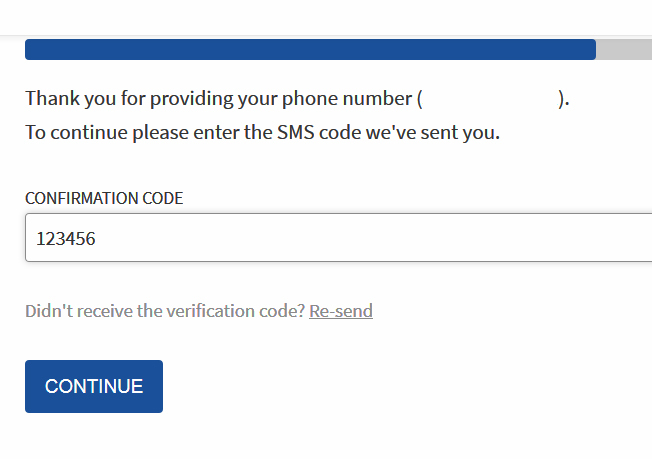Click the CONTINUE button
This screenshot has height=459, width=652.
[94, 386]
